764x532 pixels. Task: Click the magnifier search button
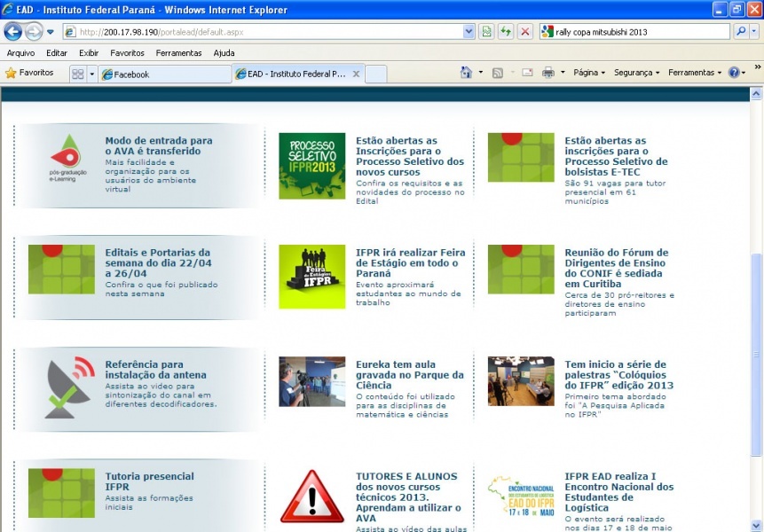click(x=741, y=32)
